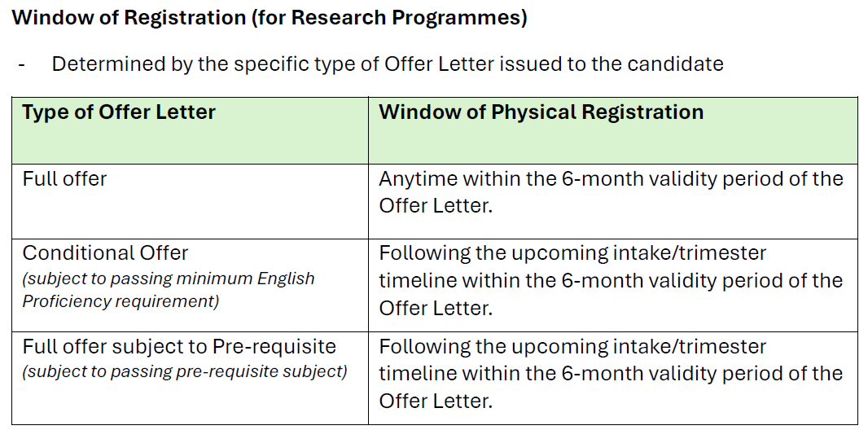Viewport: 868px width, 430px height.
Task: Select the 'Window of Physical Registration' header cell
Action: tap(613, 130)
